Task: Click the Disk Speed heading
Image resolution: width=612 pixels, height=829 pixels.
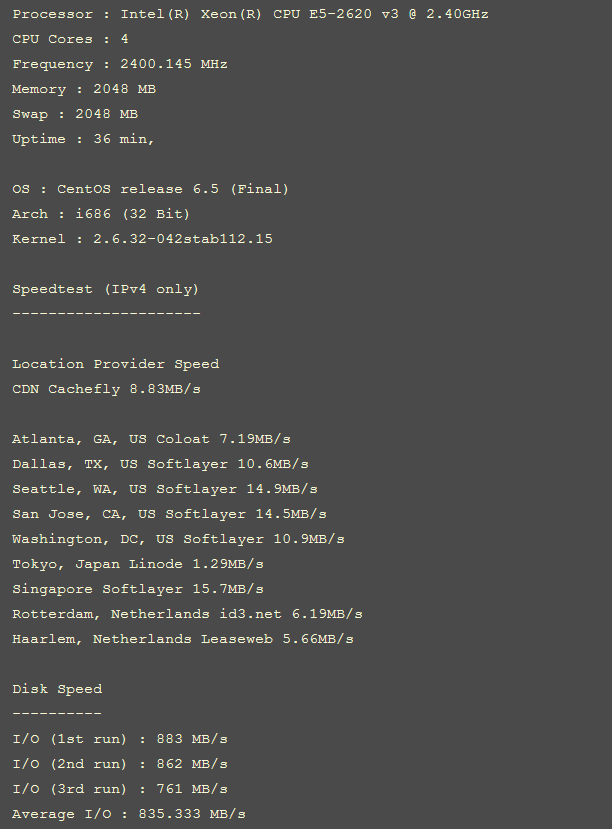Action: point(57,689)
